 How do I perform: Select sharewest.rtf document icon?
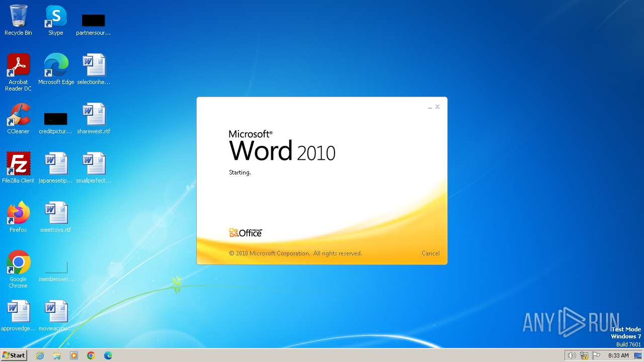click(x=94, y=119)
